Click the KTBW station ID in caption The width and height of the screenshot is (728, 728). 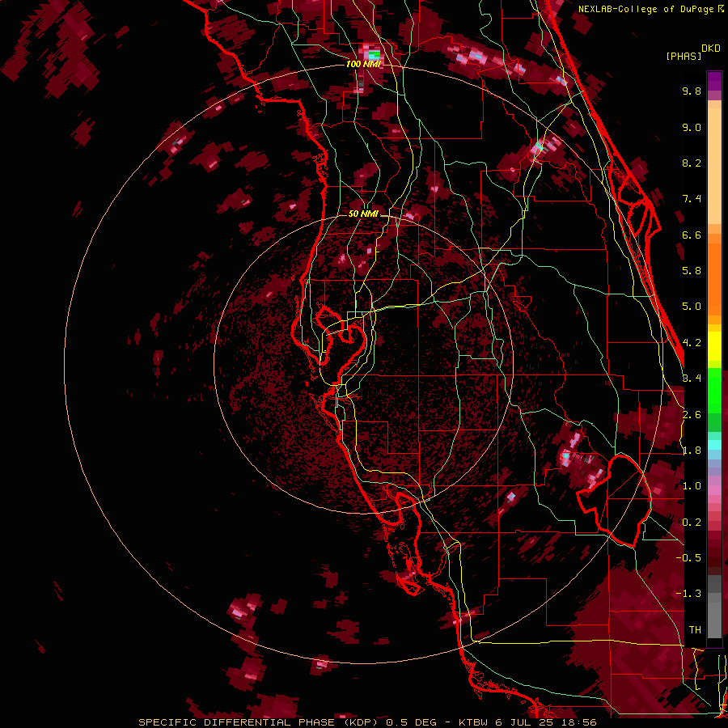473,722
